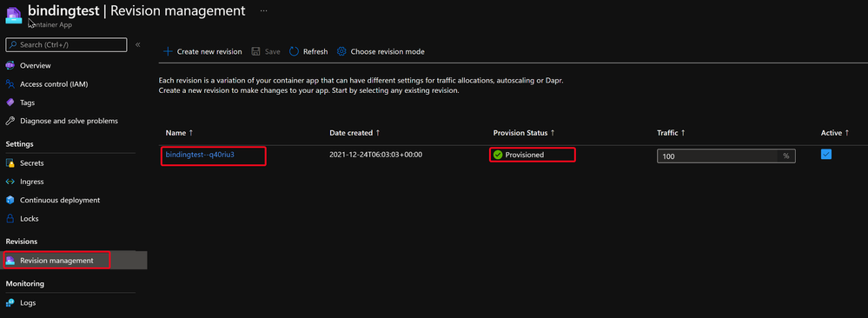Select the Continuous deployment icon
868x318 pixels.
(x=10, y=200)
